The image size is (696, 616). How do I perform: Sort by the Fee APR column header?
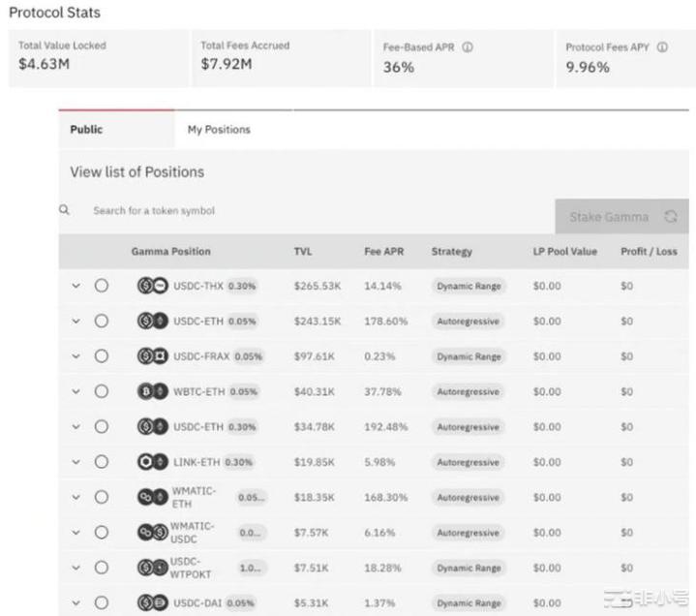(x=383, y=252)
